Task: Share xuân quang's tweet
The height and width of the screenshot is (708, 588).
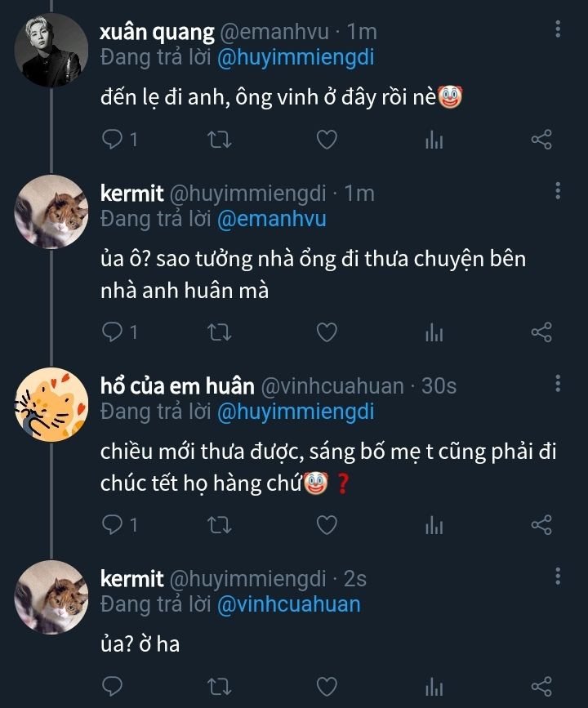Action: (x=541, y=140)
